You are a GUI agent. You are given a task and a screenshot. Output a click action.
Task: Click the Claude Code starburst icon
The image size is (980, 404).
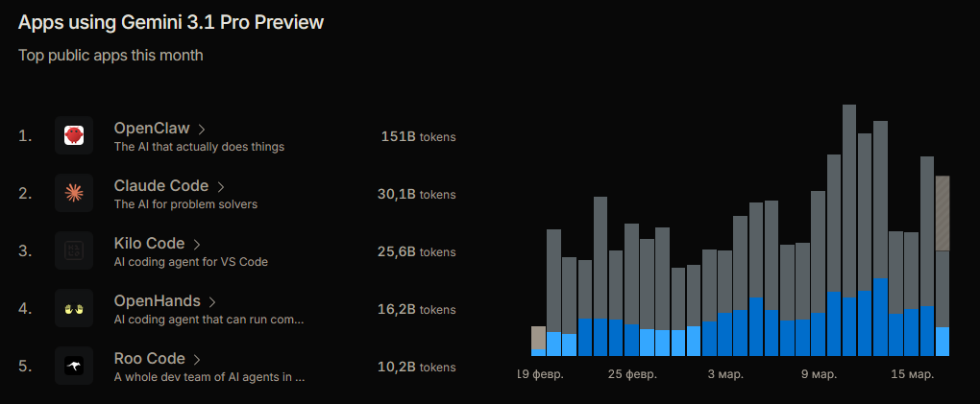[74, 193]
